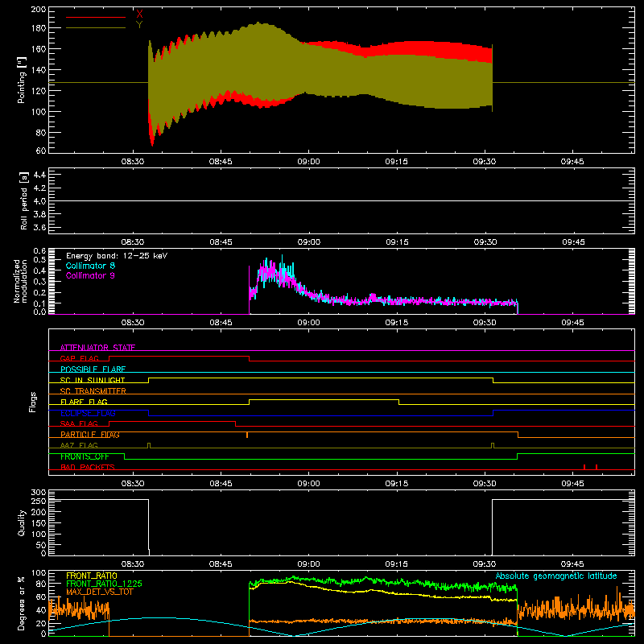Select the FRONTS_OFF flag label
644x644 pixels.
(x=85, y=456)
